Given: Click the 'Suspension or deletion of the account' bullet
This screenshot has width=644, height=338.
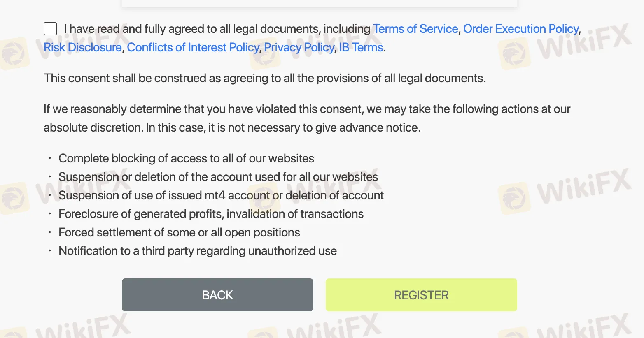Looking at the screenshot, I should point(218,177).
